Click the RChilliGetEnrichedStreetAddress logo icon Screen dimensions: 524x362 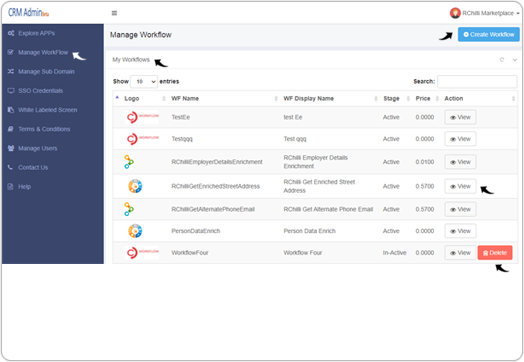pos(135,187)
